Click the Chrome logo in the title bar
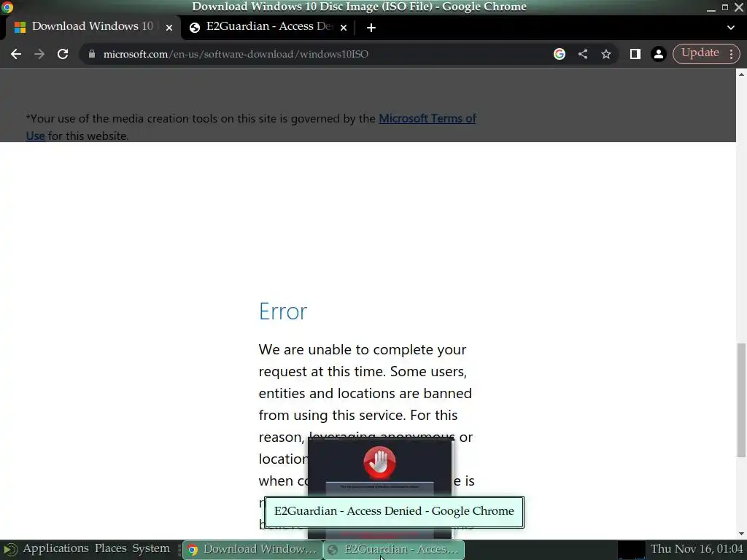This screenshot has width=747, height=560. coord(7,7)
